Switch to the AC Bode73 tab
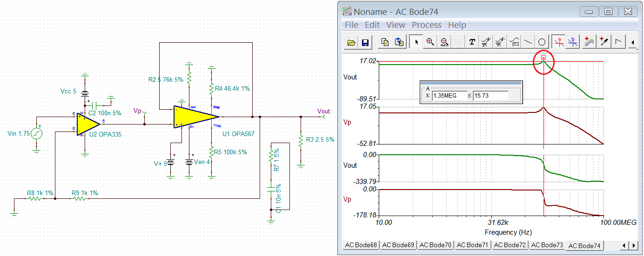The image size is (644, 256). tap(547, 245)
